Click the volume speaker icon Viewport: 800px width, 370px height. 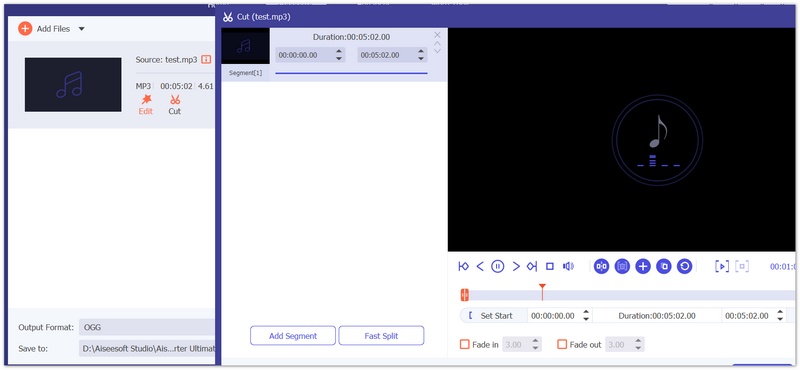pos(568,266)
